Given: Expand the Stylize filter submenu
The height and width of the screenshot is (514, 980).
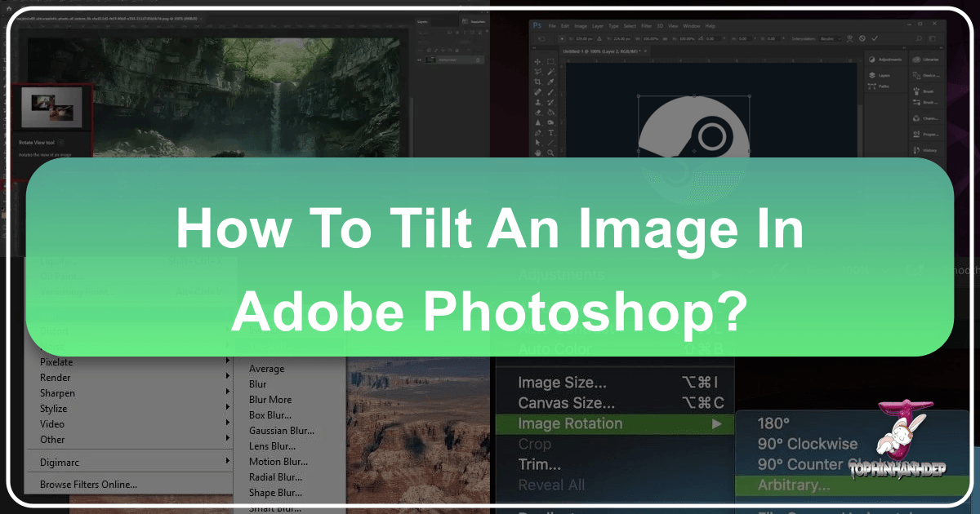Looking at the screenshot, I should 52,408.
